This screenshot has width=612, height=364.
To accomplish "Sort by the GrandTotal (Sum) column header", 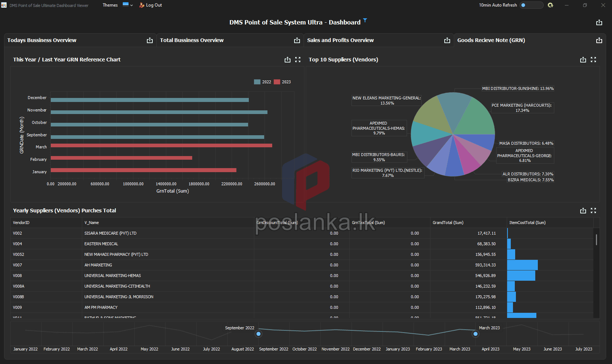I will coord(468,223).
